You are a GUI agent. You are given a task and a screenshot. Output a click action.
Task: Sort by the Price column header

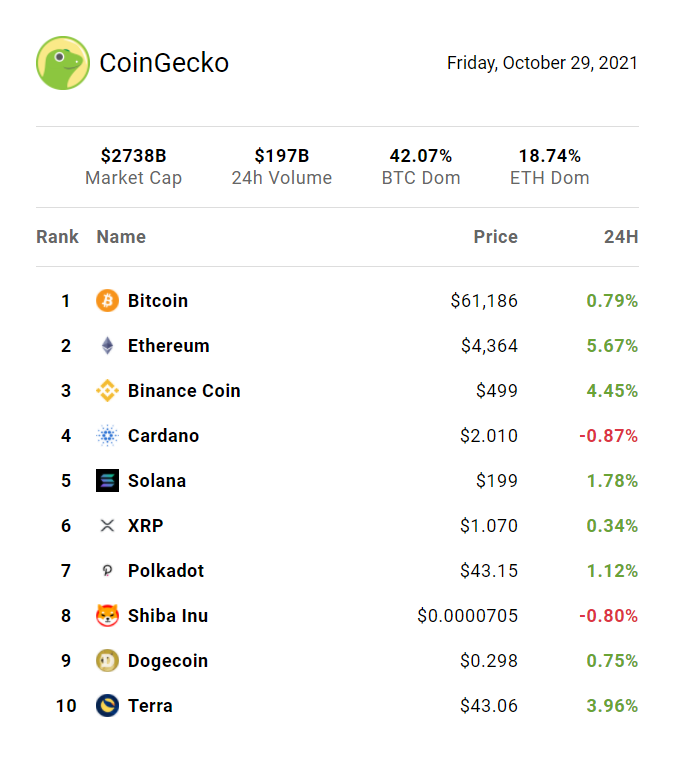(495, 237)
